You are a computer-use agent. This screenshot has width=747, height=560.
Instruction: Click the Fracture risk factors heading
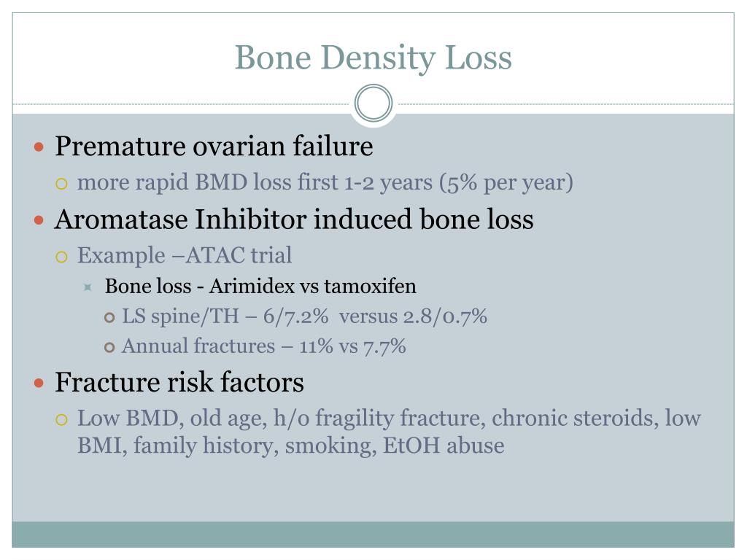[179, 382]
